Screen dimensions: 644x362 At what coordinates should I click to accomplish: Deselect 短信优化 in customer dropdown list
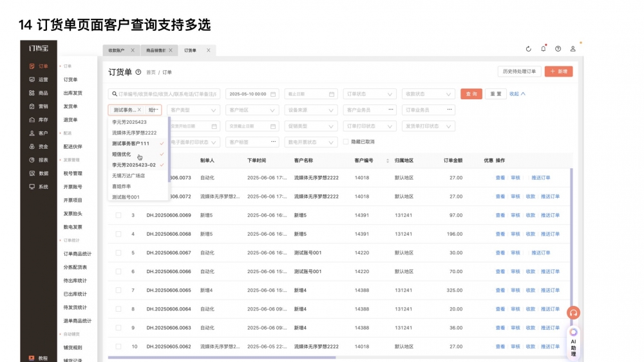[x=138, y=154]
